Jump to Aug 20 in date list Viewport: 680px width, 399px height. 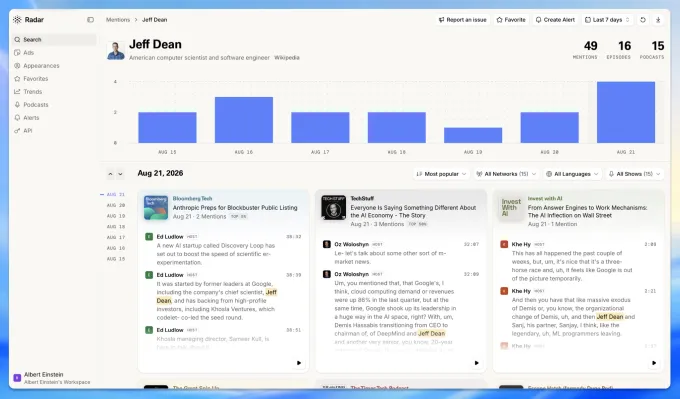[x=115, y=205]
